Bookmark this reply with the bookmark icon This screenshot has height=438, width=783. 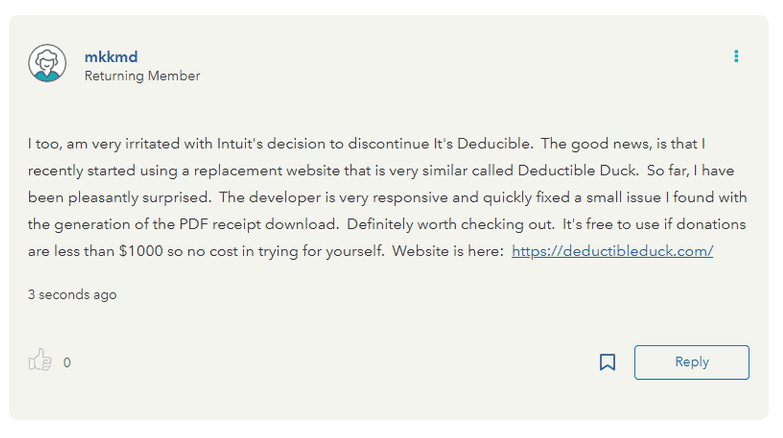pos(607,362)
